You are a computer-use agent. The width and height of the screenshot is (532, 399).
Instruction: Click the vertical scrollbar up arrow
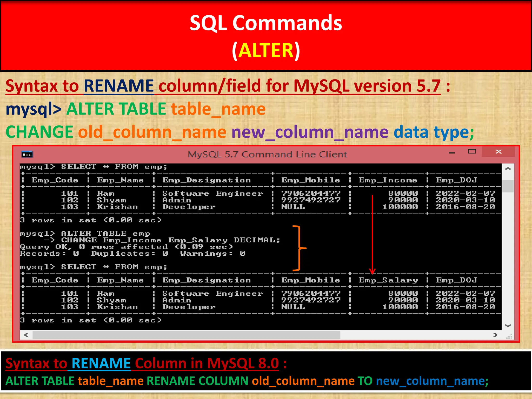[x=508, y=169]
